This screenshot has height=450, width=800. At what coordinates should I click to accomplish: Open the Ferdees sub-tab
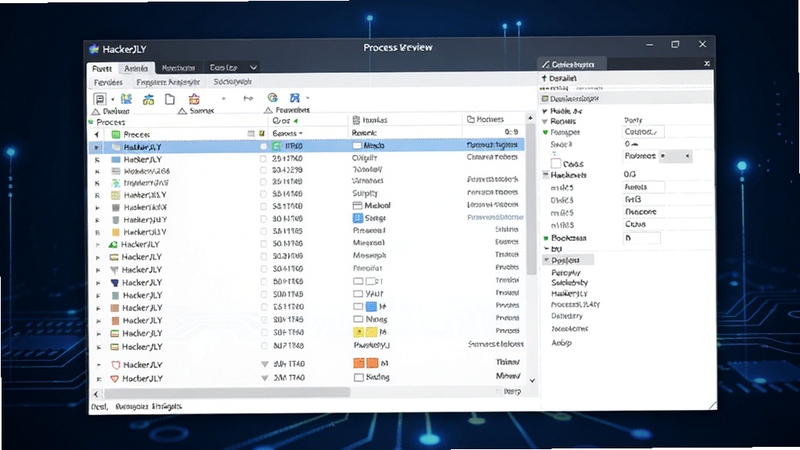coord(108,82)
